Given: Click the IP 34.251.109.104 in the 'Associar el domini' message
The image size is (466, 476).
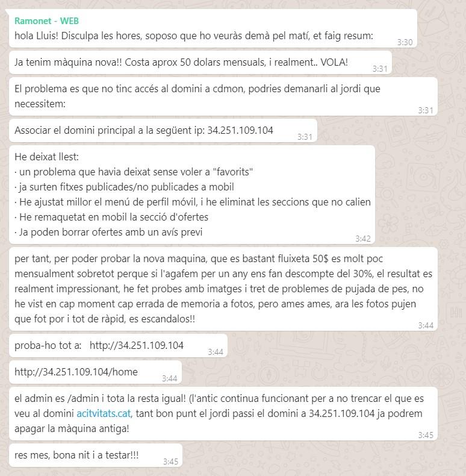Looking at the screenshot, I should pos(240,130).
